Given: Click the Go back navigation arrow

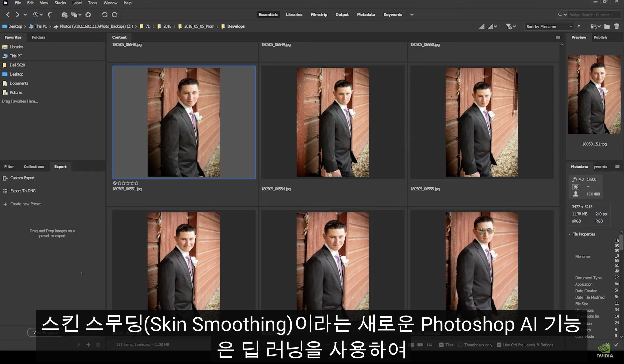Looking at the screenshot, I should 8,15.
